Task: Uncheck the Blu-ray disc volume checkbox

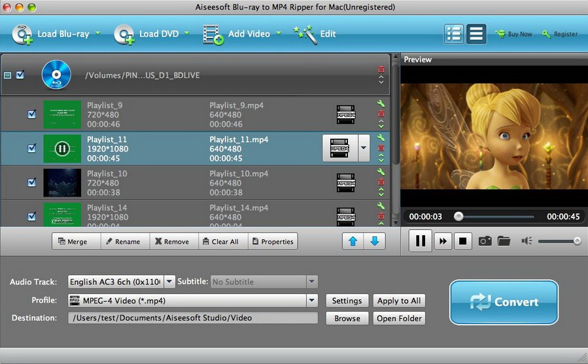Action: [20, 75]
